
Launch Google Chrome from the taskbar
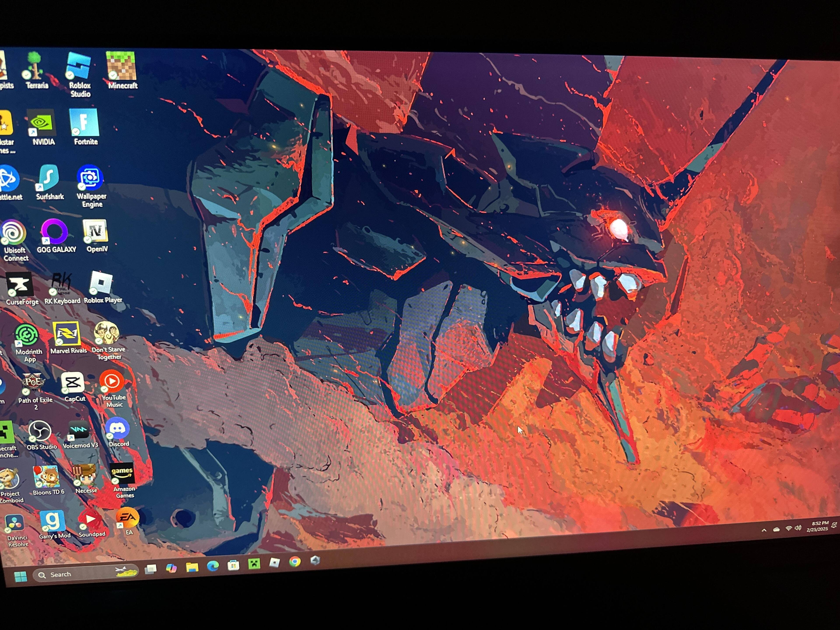(x=295, y=562)
